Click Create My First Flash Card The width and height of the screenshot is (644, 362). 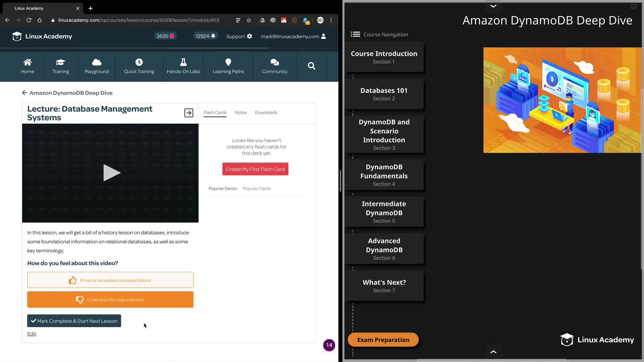tap(255, 169)
